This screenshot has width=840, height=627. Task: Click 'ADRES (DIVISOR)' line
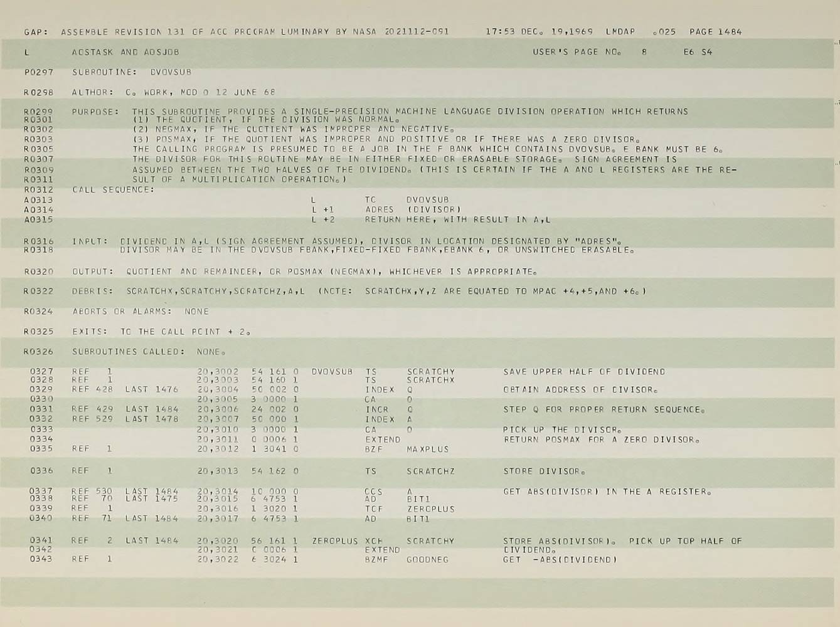[x=413, y=209]
